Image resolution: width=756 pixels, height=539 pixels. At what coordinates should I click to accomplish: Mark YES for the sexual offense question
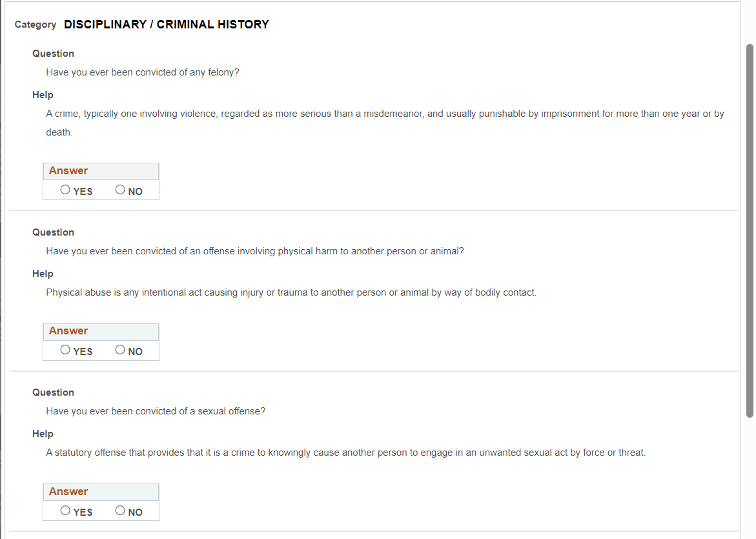(x=66, y=511)
